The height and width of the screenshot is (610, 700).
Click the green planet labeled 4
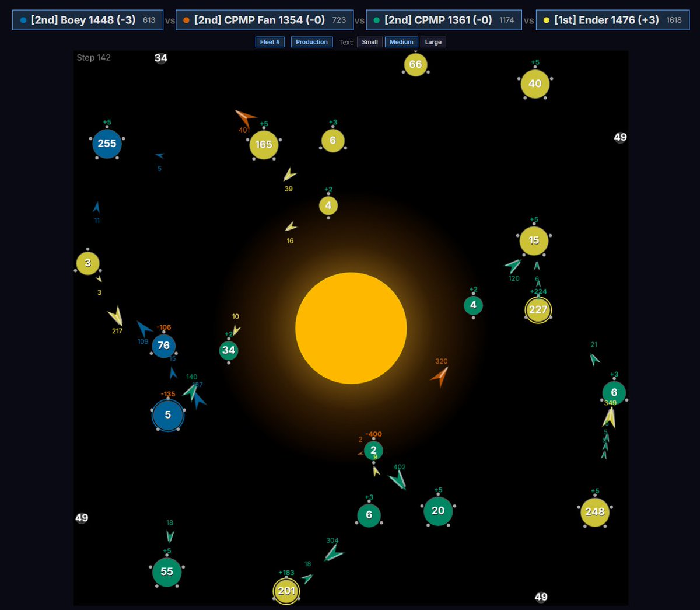pos(473,305)
